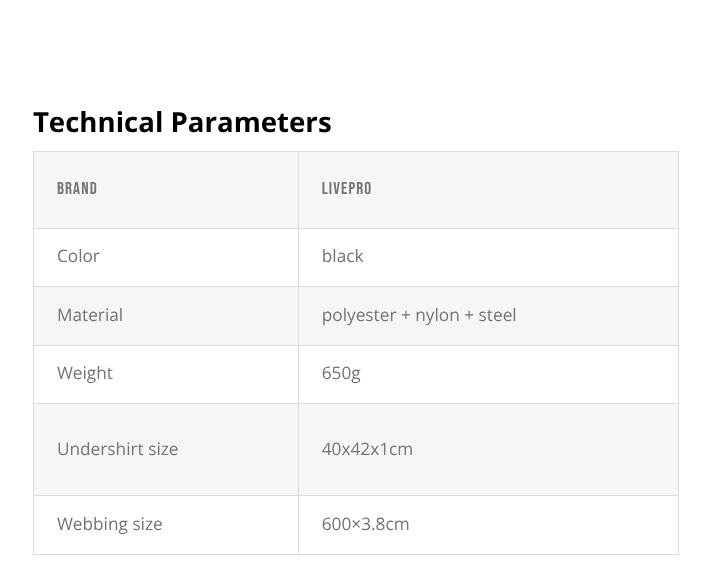
Task: Click the first plus sign in Material value
Action: coord(405,315)
